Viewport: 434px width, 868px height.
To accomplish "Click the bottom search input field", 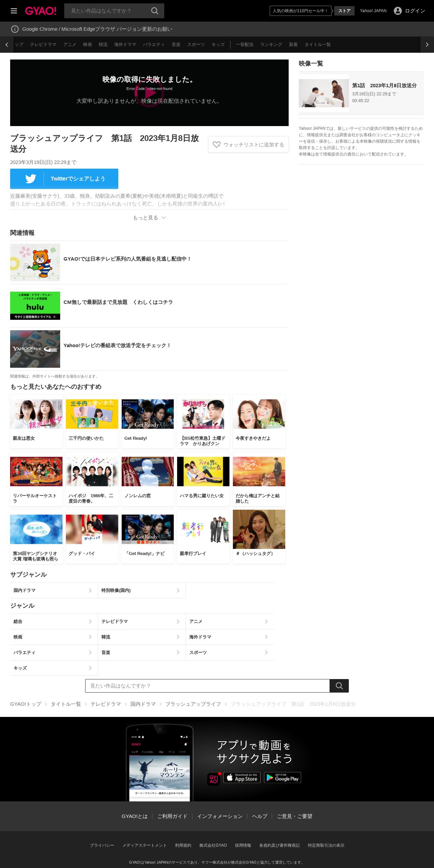I will pyautogui.click(x=208, y=686).
